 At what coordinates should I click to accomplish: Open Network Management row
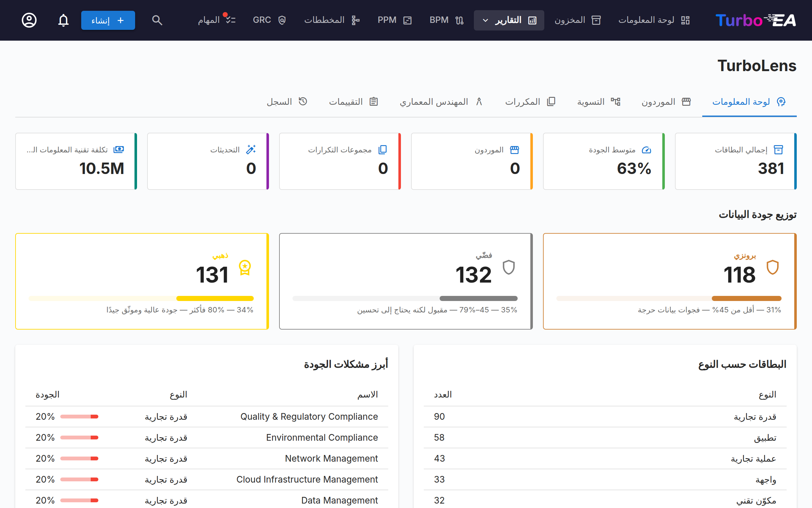coord(207,458)
